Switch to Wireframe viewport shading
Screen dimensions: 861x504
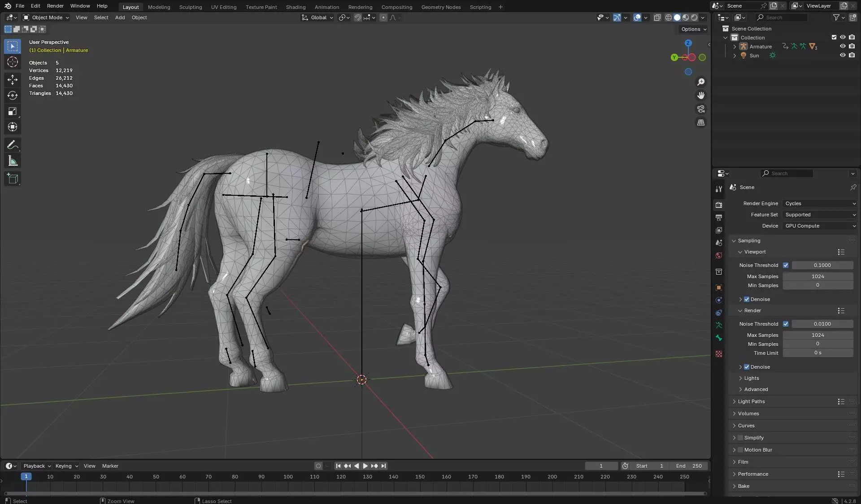668,17
